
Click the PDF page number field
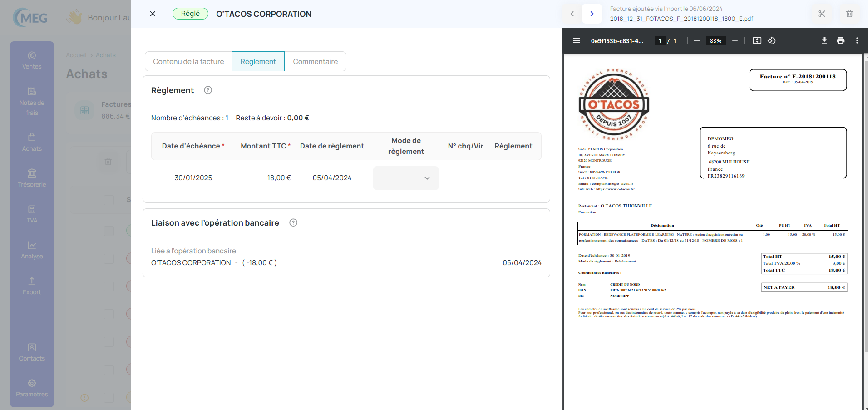660,40
